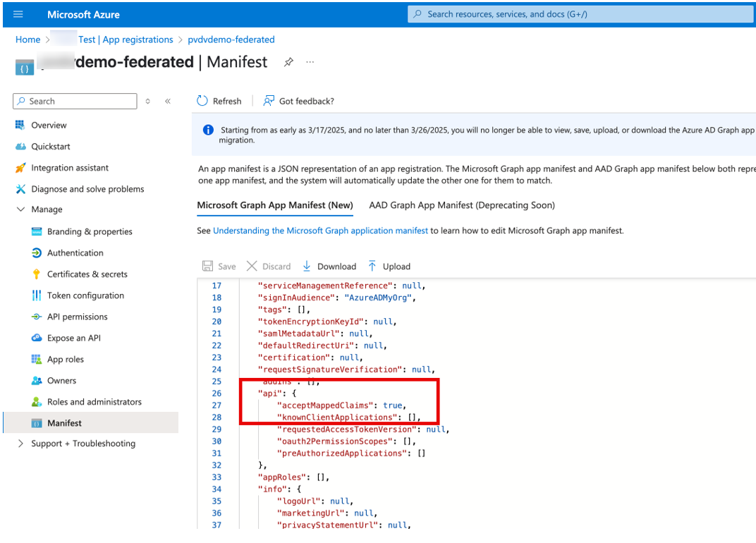Click the Refresh button label
The width and height of the screenshot is (756, 543).
(x=227, y=102)
